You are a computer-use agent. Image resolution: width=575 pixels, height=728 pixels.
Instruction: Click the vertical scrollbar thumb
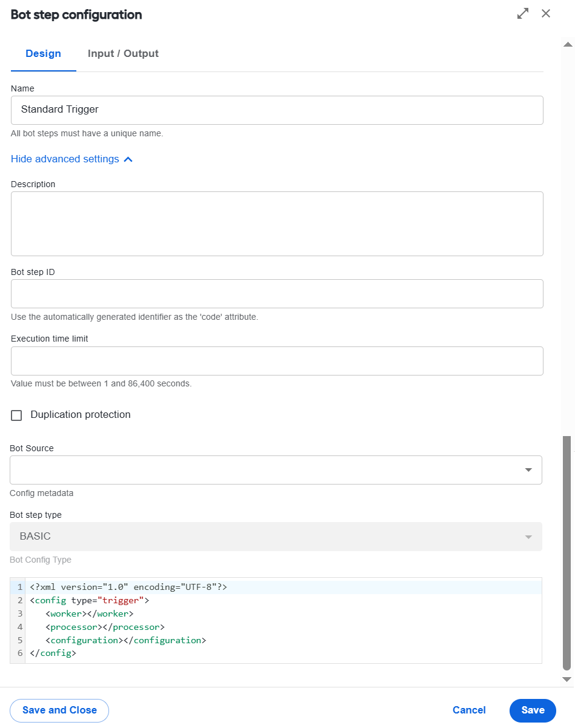567,552
